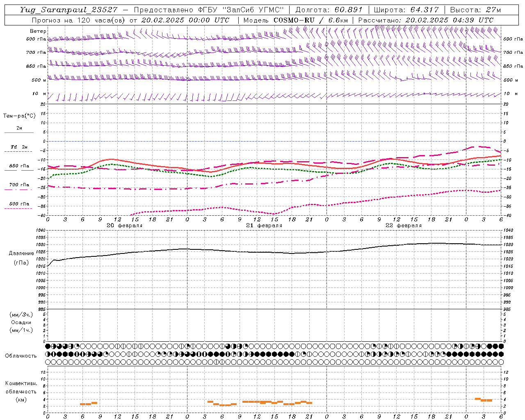Viewport: 525px width, 420px height.
Task: Click the (км) unit under convective cloud label
Action: pos(21,399)
